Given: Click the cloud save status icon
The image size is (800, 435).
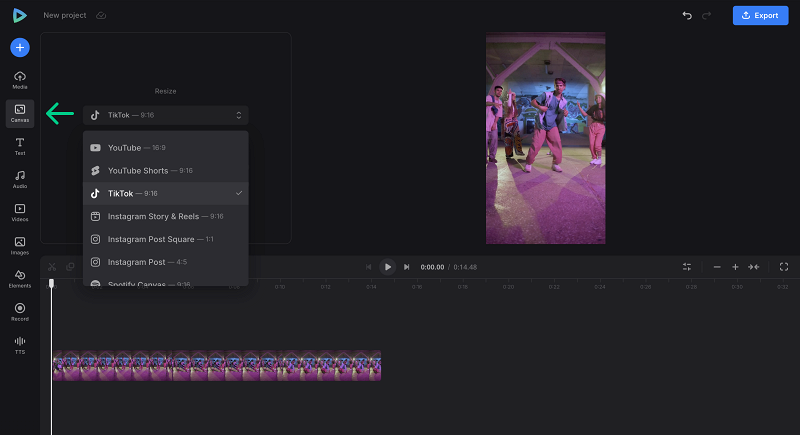Looking at the screenshot, I should point(101,15).
